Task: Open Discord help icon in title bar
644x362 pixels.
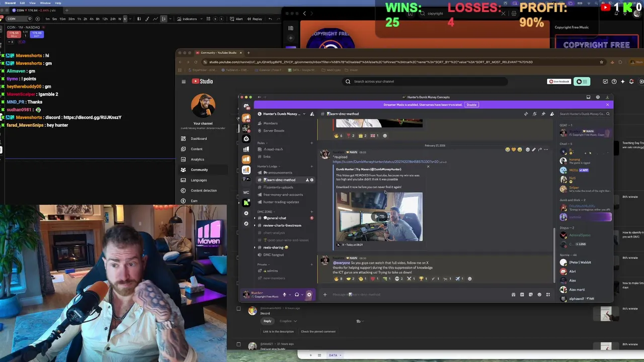Action: tap(598, 97)
